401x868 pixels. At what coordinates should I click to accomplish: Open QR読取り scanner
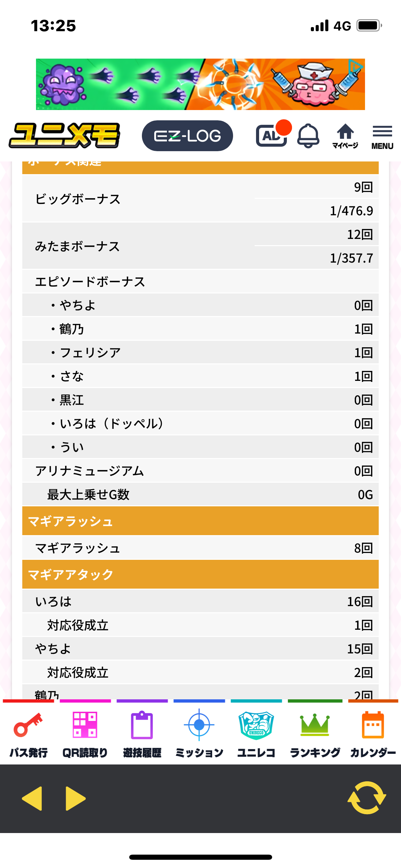pyautogui.click(x=85, y=733)
